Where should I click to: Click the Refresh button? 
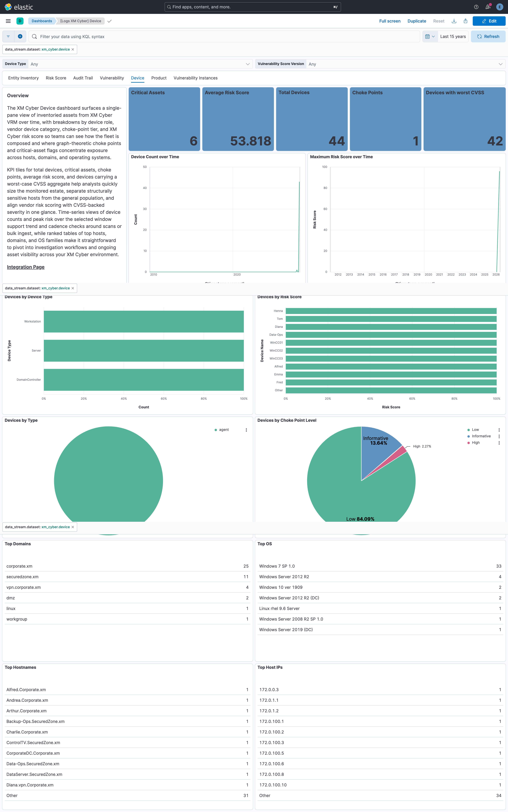[488, 37]
